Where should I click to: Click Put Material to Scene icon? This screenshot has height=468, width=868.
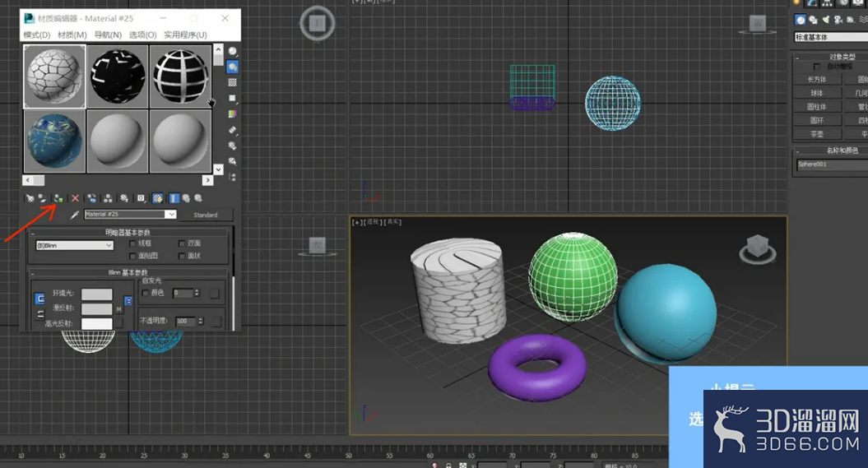(x=43, y=198)
